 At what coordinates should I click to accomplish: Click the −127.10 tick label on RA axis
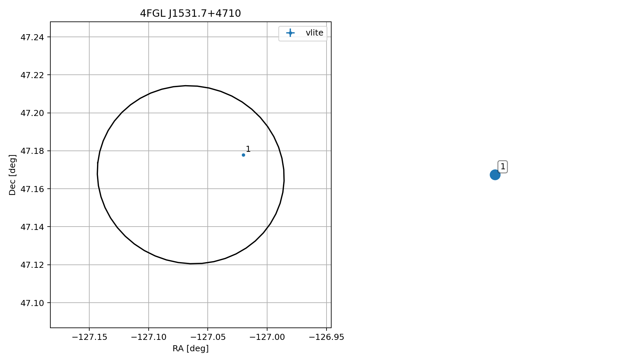coord(149,337)
